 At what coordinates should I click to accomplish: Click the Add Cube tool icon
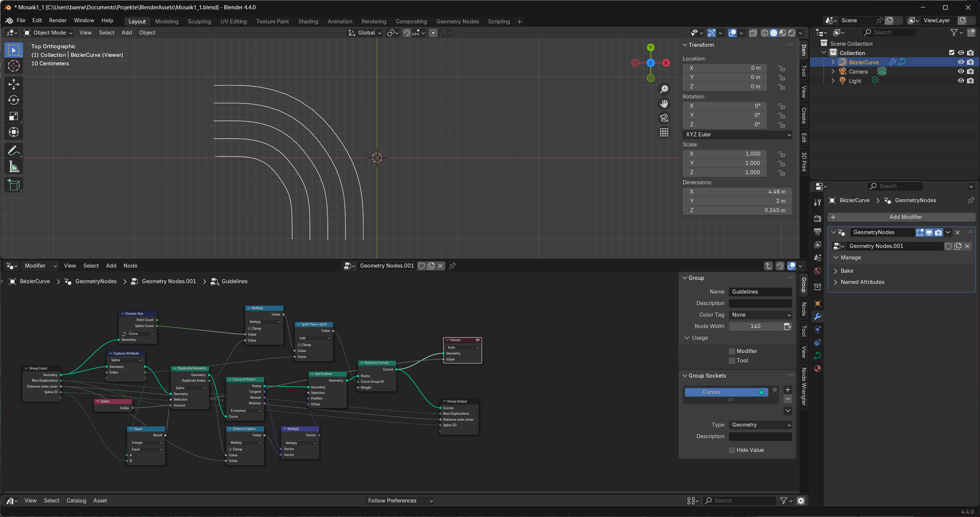click(x=14, y=185)
